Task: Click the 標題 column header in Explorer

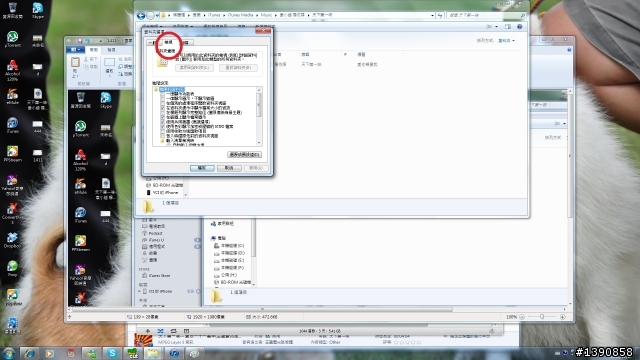Action: point(361,54)
